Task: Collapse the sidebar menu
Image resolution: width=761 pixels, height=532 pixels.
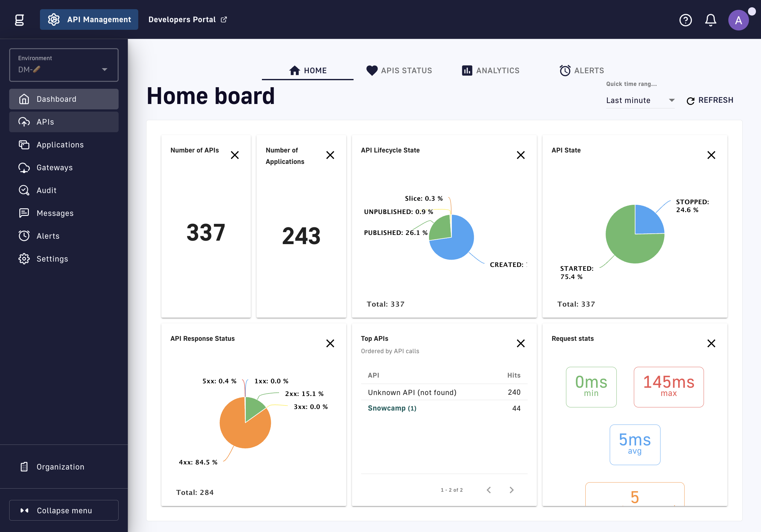Action: [x=64, y=510]
